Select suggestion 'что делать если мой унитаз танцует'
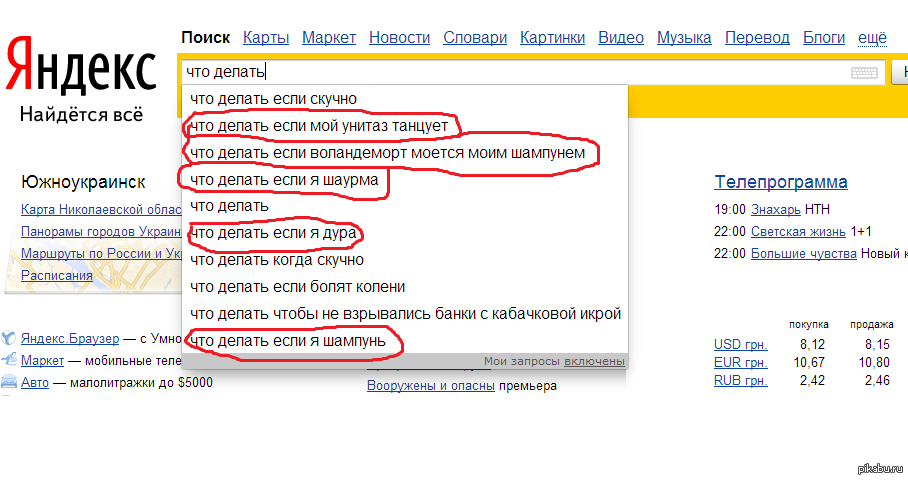908x480 pixels. (405, 126)
